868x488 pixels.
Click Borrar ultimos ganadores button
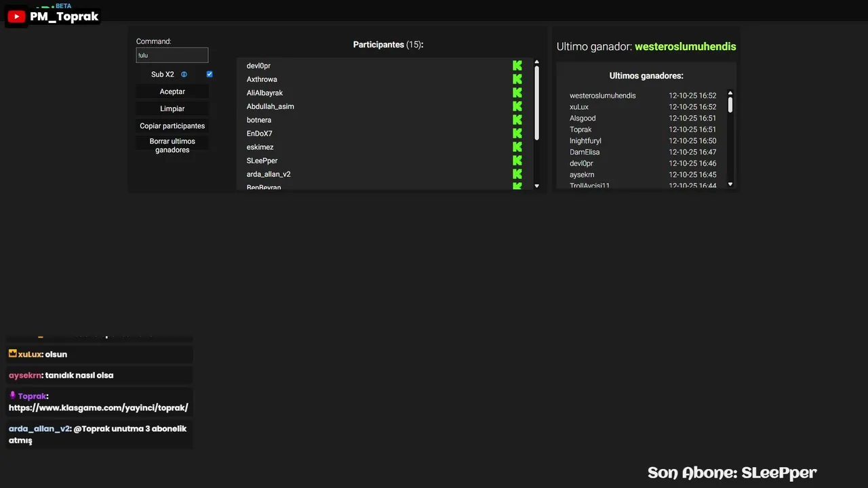(172, 146)
